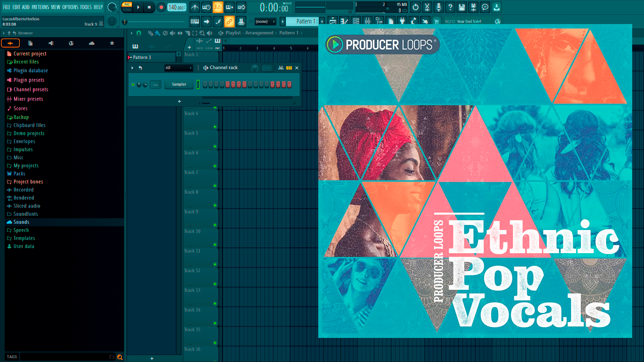Toggle the overdub recording icon
This screenshot has width=644, height=362.
[230, 7]
